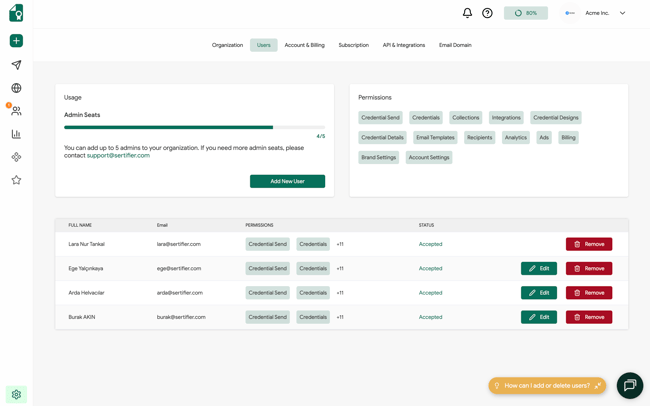This screenshot has height=406, width=650.
Task: Remove user Arda Helvacılar
Action: (588, 293)
